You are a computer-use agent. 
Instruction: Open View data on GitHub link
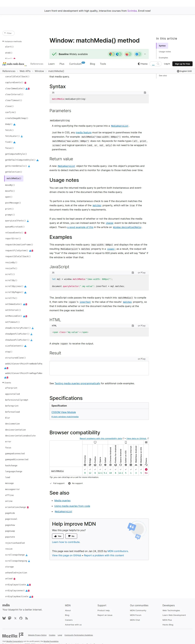click(138, 438)
